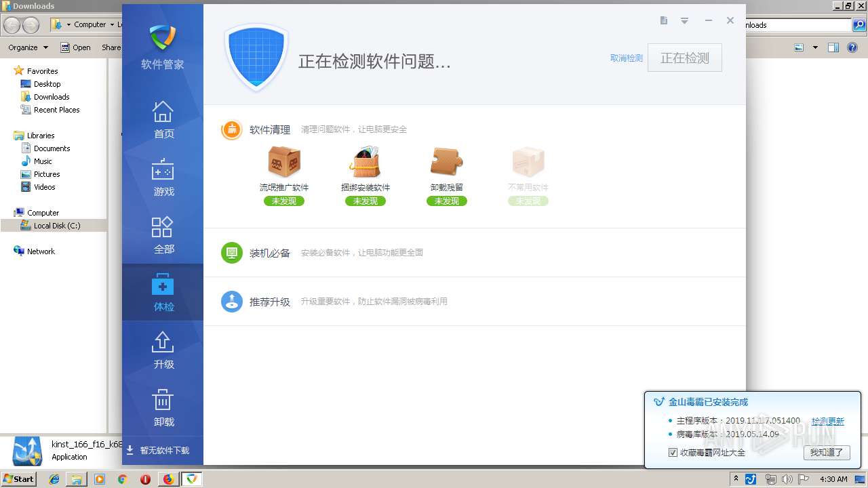Click 检测更新 link in popup

(x=828, y=421)
